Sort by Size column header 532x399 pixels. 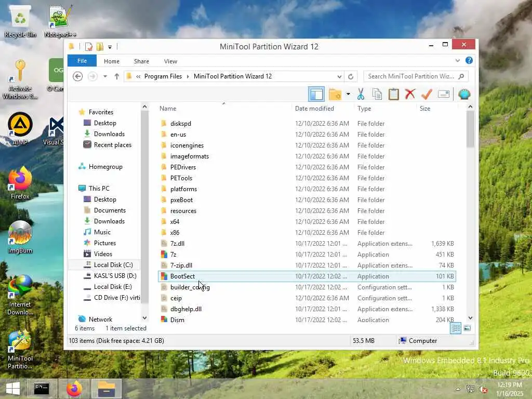point(425,109)
